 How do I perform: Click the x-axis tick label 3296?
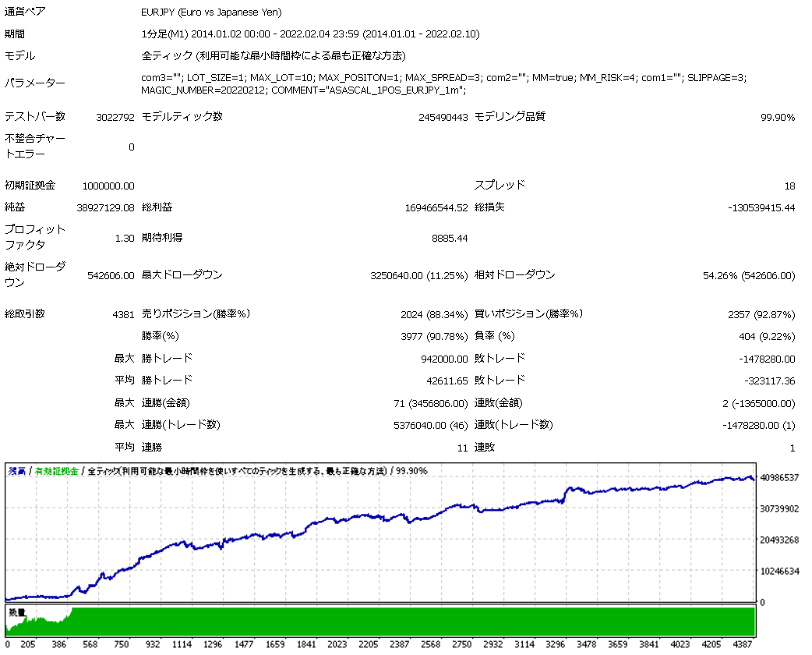click(555, 644)
